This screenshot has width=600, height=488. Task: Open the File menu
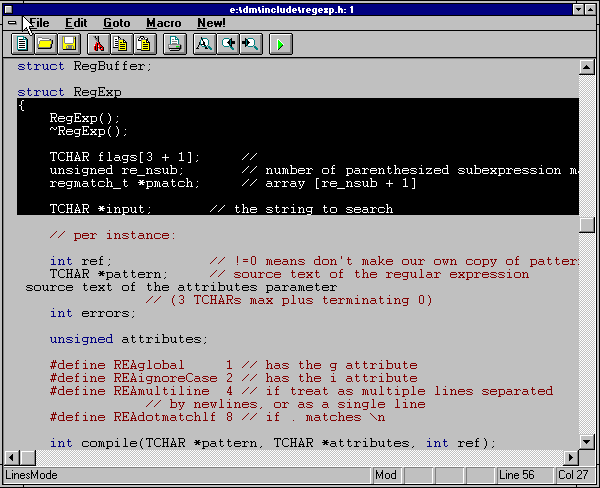coord(39,23)
